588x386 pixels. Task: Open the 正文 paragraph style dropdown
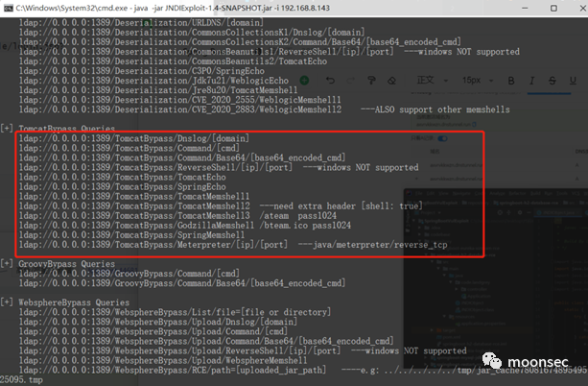tap(433, 81)
